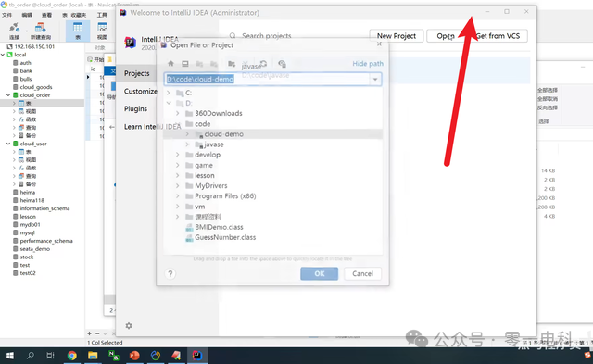Click Get from VCS button
The height and width of the screenshot is (364, 593).
[x=498, y=36]
